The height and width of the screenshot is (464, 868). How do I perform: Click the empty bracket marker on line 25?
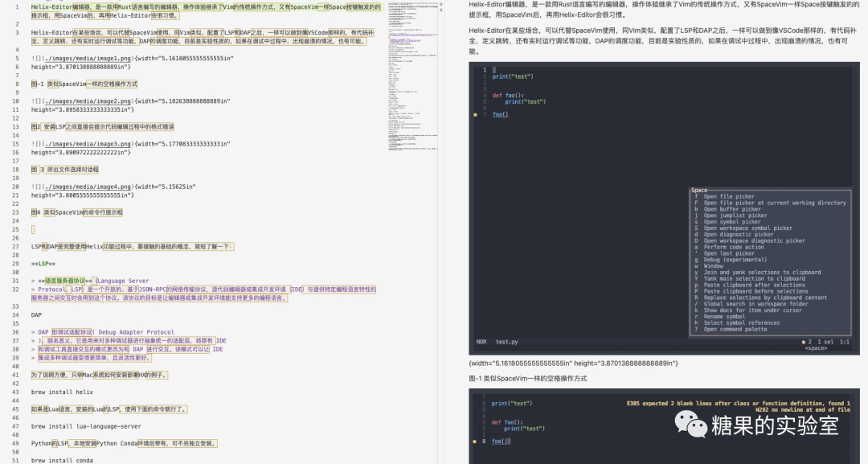(33, 229)
